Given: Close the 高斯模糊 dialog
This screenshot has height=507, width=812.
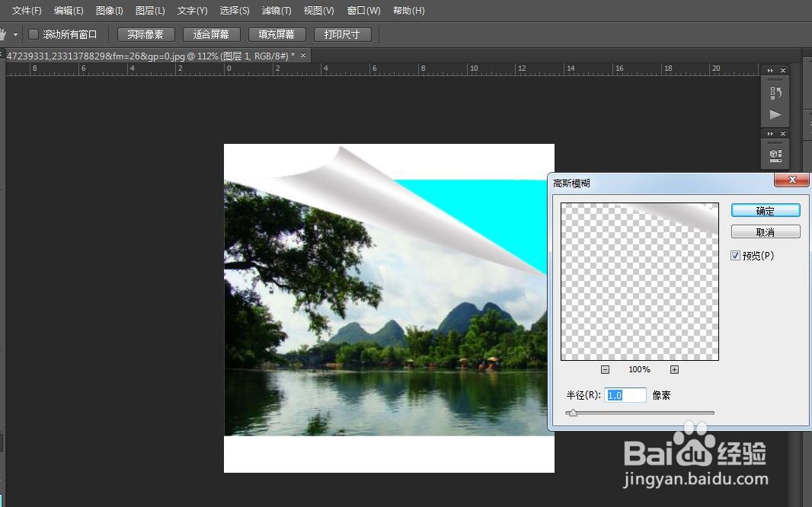Looking at the screenshot, I should click(x=791, y=180).
